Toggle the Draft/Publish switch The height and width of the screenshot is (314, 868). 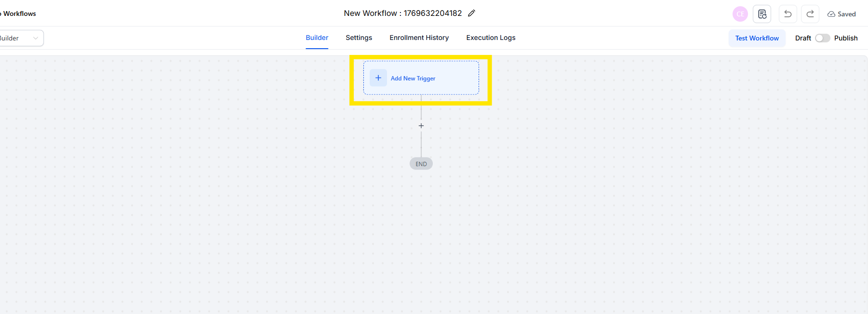(822, 38)
